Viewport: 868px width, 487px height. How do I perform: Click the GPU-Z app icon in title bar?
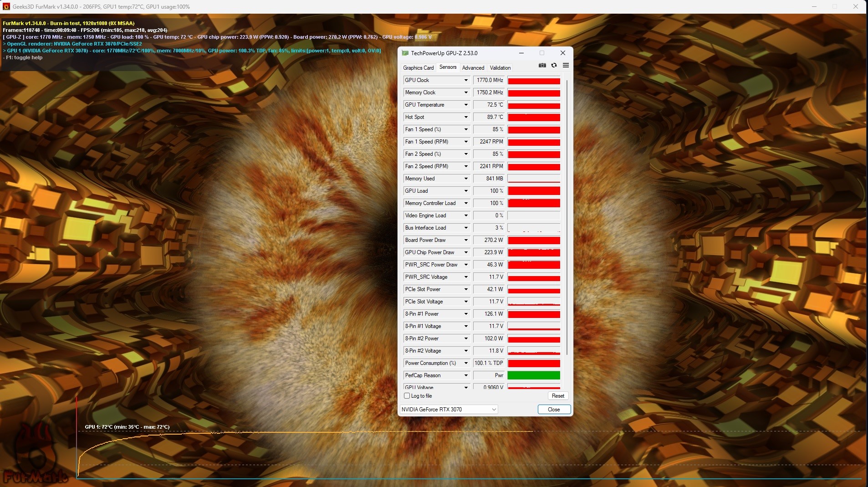click(x=405, y=53)
